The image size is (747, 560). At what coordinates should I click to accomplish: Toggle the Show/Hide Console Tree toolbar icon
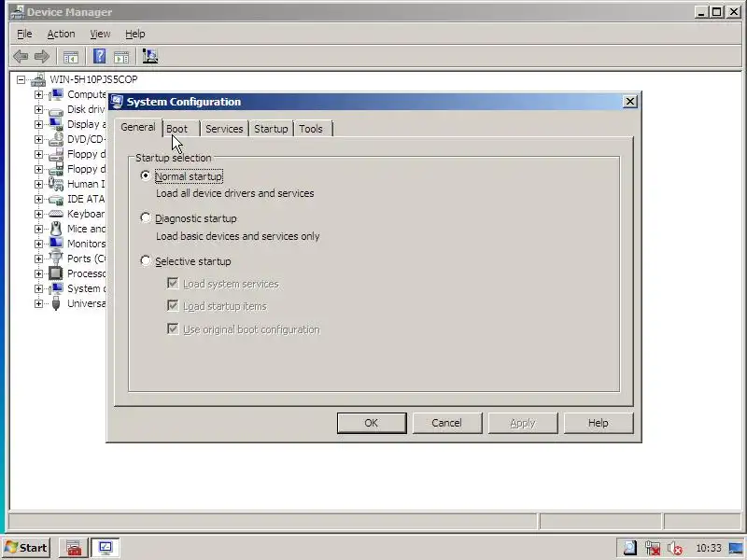click(71, 57)
